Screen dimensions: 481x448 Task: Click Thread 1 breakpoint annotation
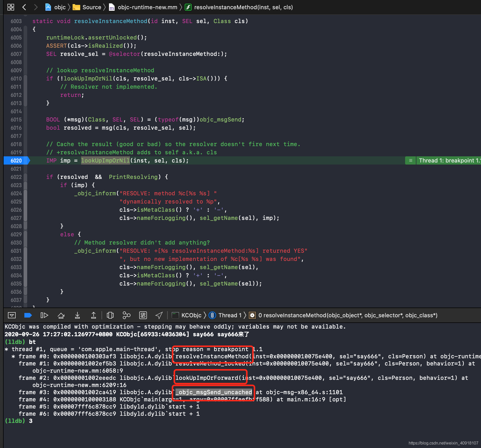point(448,160)
